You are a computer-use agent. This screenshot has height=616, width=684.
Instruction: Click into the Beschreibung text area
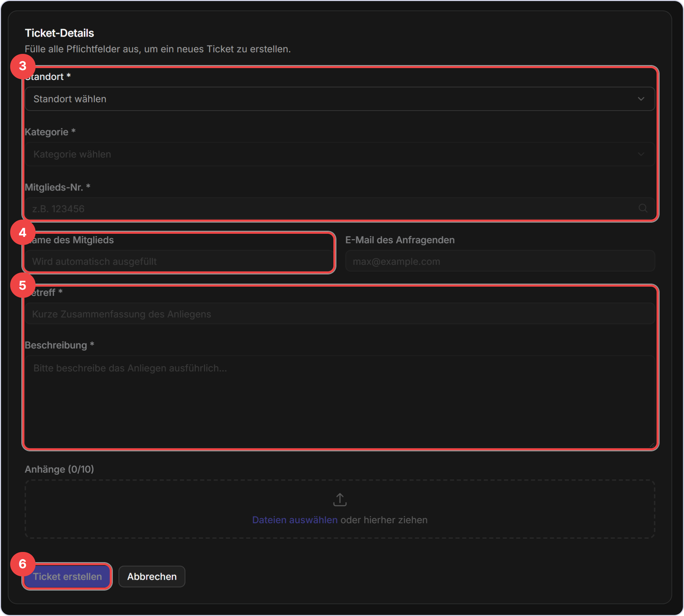coord(340,402)
